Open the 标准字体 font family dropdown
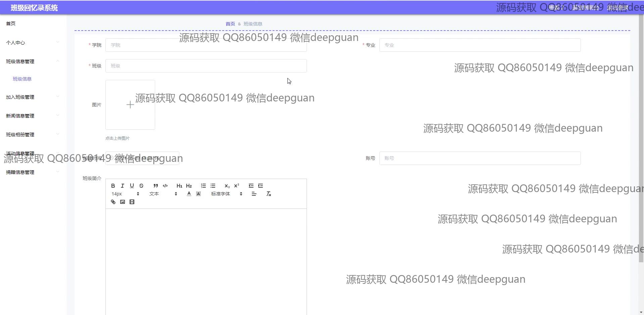644x315 pixels. coord(227,194)
